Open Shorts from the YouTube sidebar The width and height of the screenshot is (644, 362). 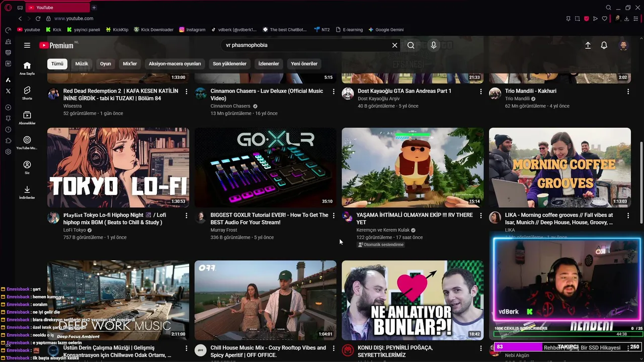click(27, 93)
